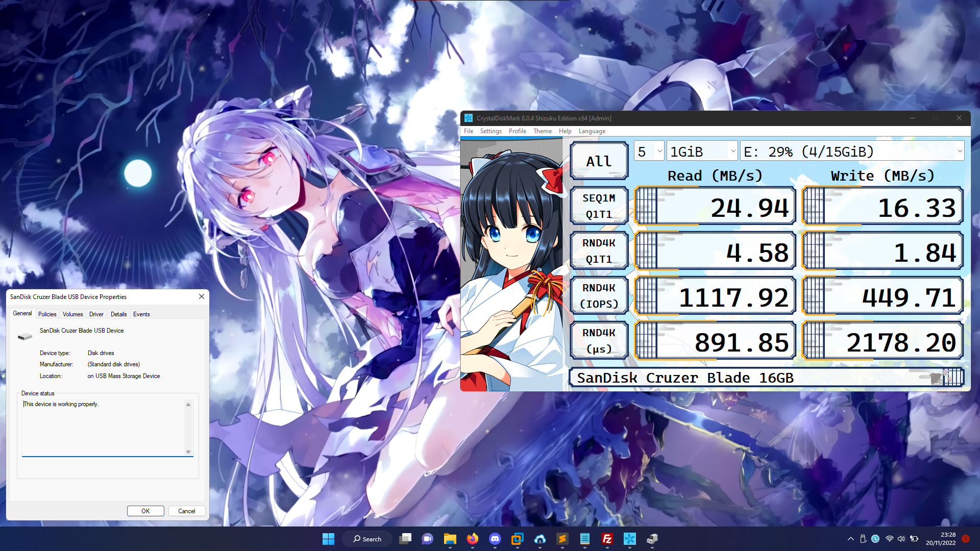Click the 1.84 random write result
Screen dimensions: 980x551
click(883, 251)
